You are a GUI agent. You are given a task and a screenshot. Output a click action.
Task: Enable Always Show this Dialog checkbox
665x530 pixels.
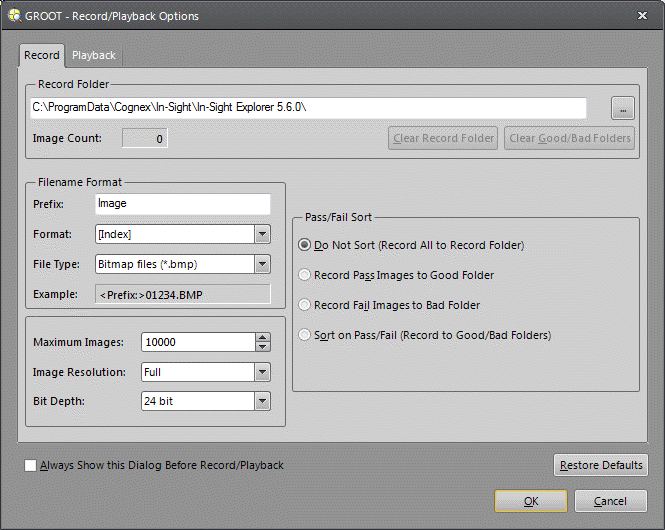coord(30,465)
